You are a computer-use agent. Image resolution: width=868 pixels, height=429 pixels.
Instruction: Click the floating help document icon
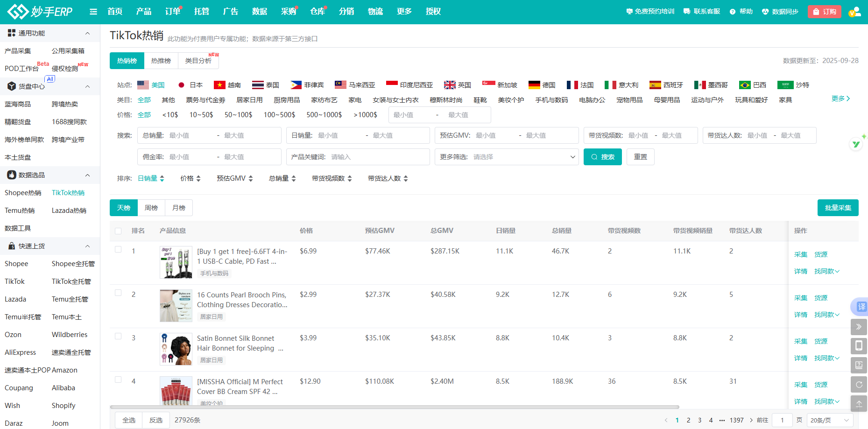(x=859, y=365)
